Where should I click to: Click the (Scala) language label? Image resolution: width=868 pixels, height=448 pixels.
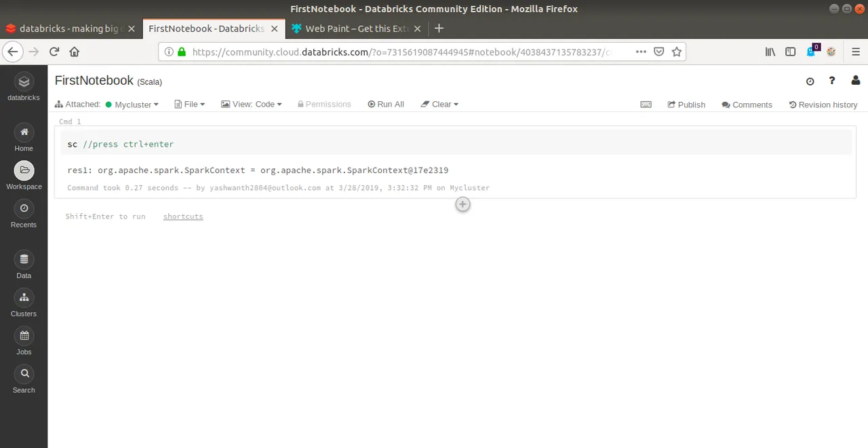149,82
